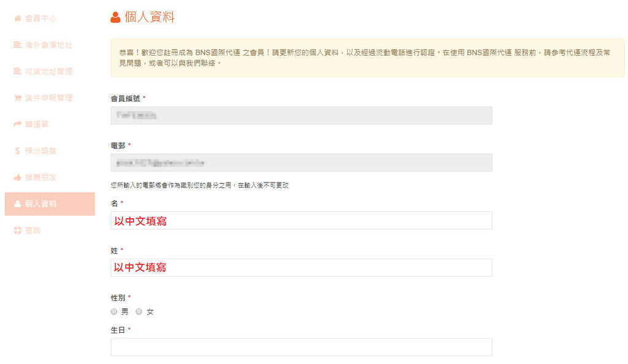Click the list icon next to 收貨地址管理

(17, 72)
